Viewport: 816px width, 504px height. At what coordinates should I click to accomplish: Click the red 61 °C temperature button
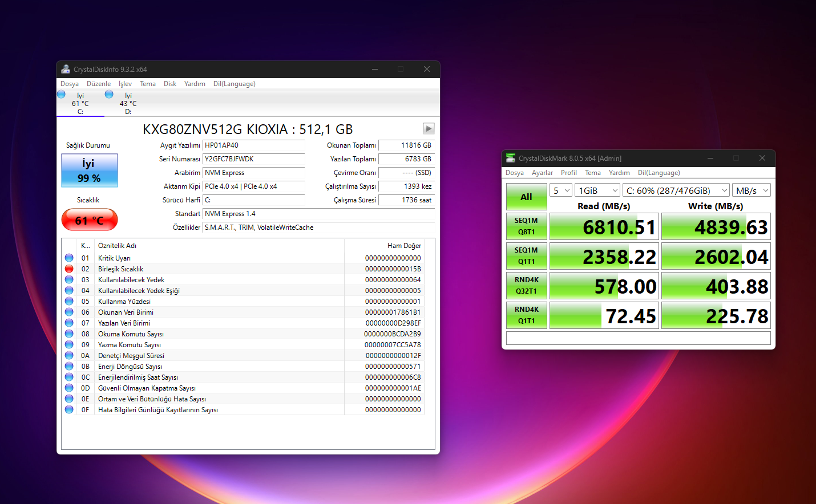90,220
